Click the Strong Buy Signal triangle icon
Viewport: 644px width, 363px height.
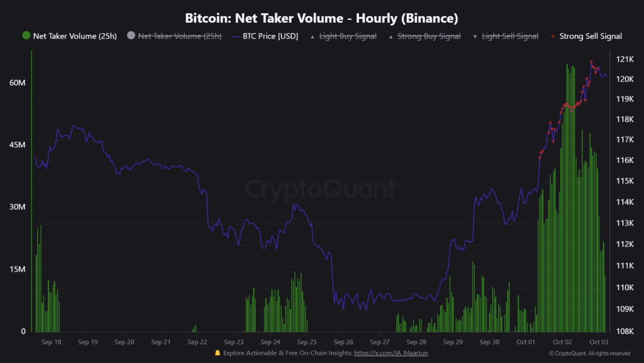(391, 37)
